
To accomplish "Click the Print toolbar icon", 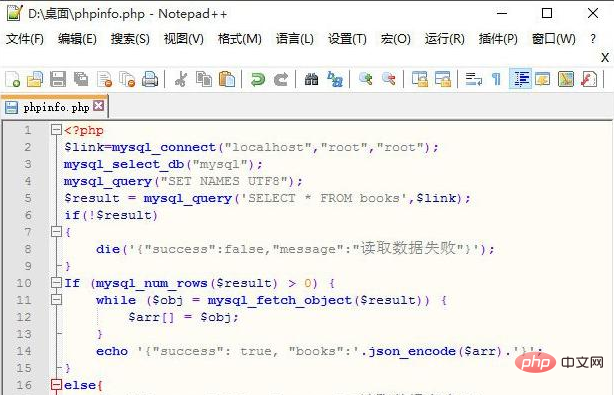I will pos(150,79).
